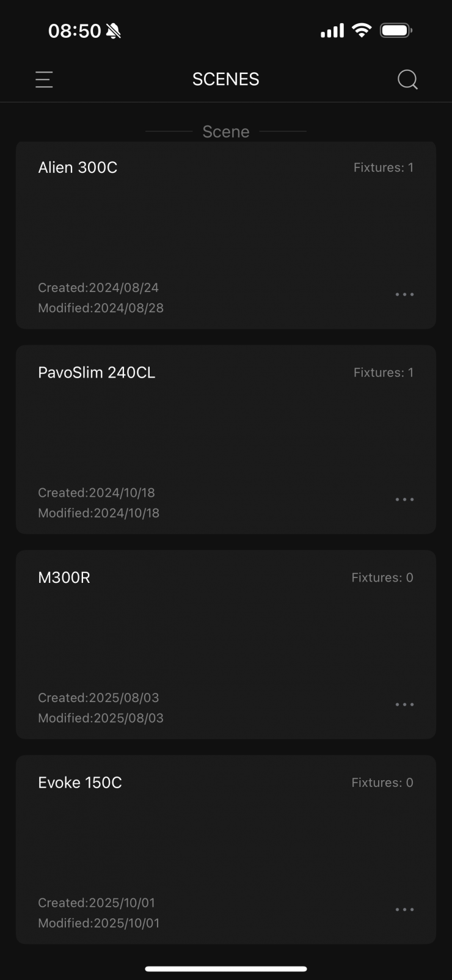This screenshot has height=980, width=452.
Task: Tap Fixtures: 1 on Alien 300C
Action: [x=383, y=167]
